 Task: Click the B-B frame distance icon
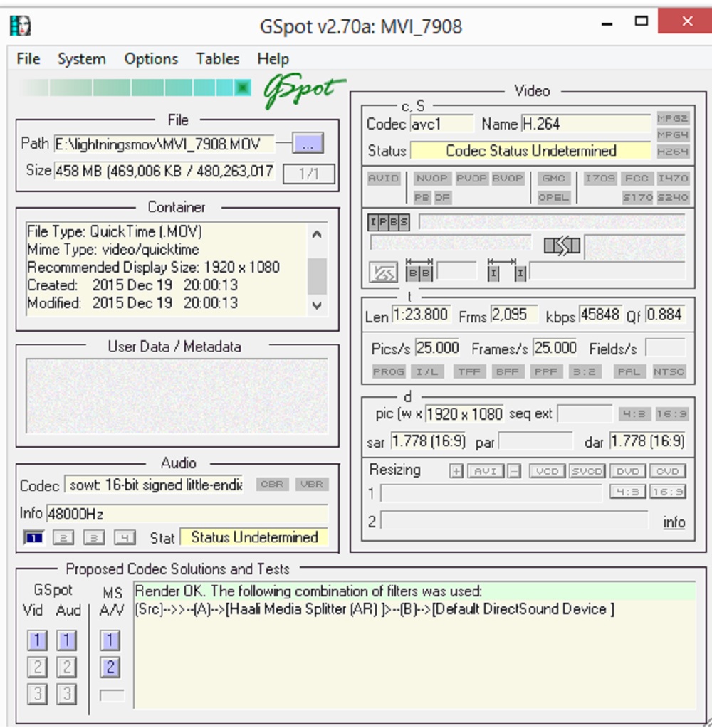[419, 270]
